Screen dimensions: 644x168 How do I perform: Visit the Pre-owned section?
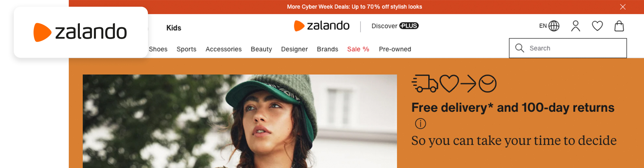tap(395, 49)
